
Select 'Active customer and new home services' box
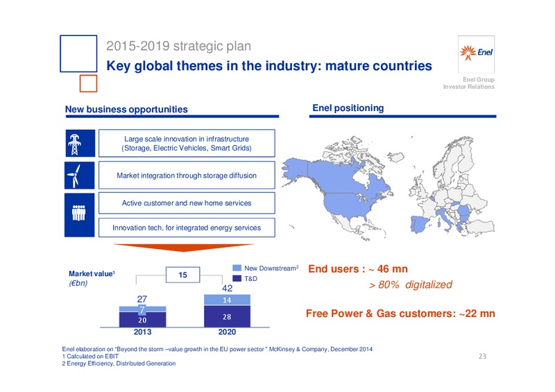tap(187, 203)
